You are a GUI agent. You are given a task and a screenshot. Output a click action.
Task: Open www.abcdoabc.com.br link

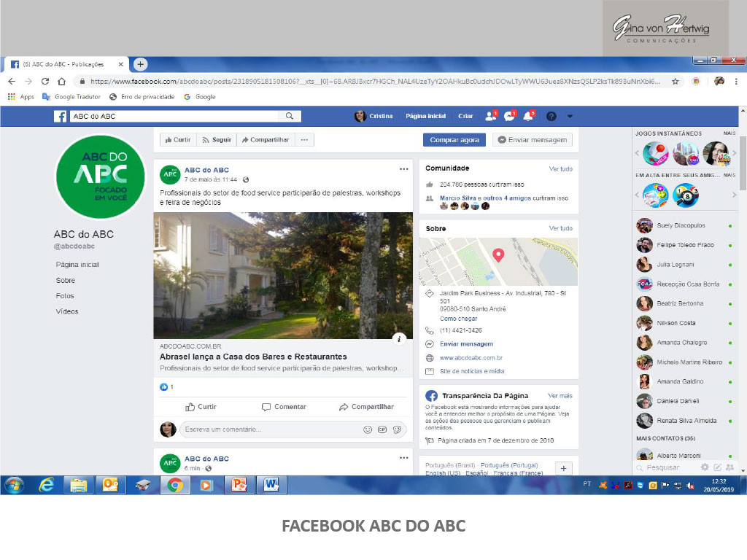471,357
